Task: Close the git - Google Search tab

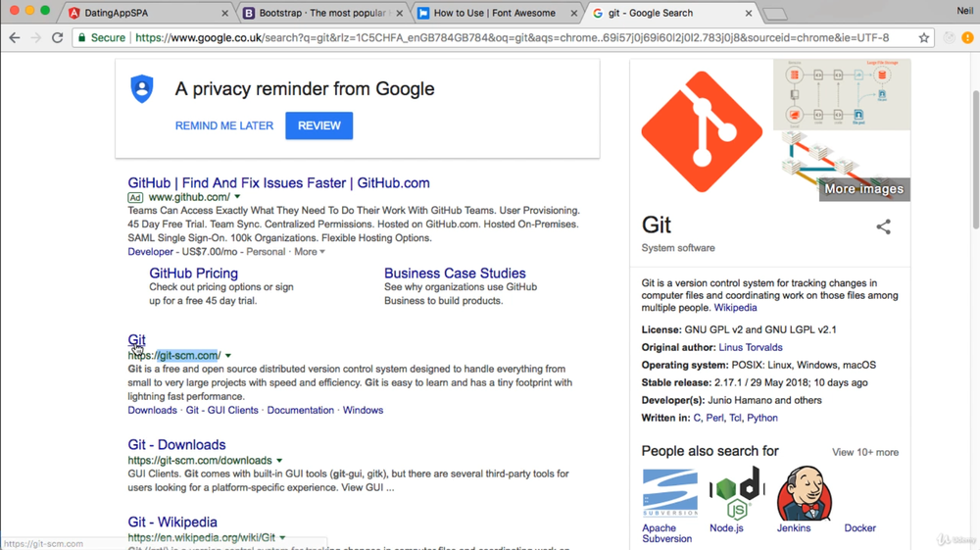Action: coord(750,14)
